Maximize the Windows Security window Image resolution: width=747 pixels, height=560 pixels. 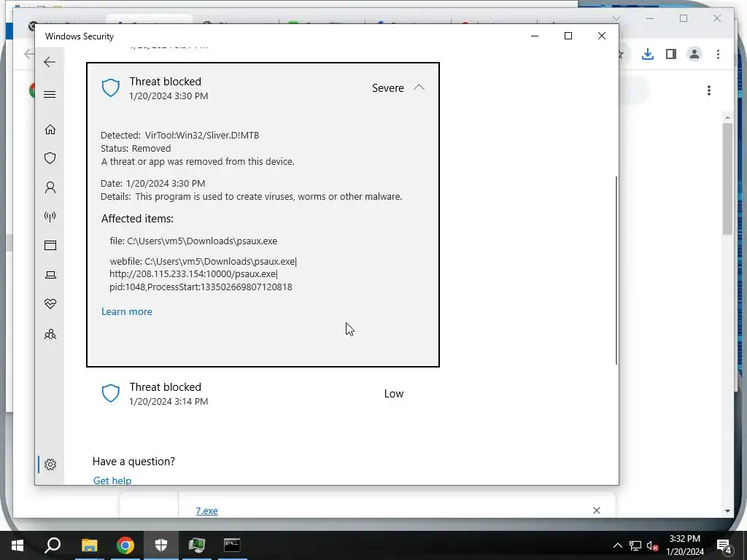point(568,36)
